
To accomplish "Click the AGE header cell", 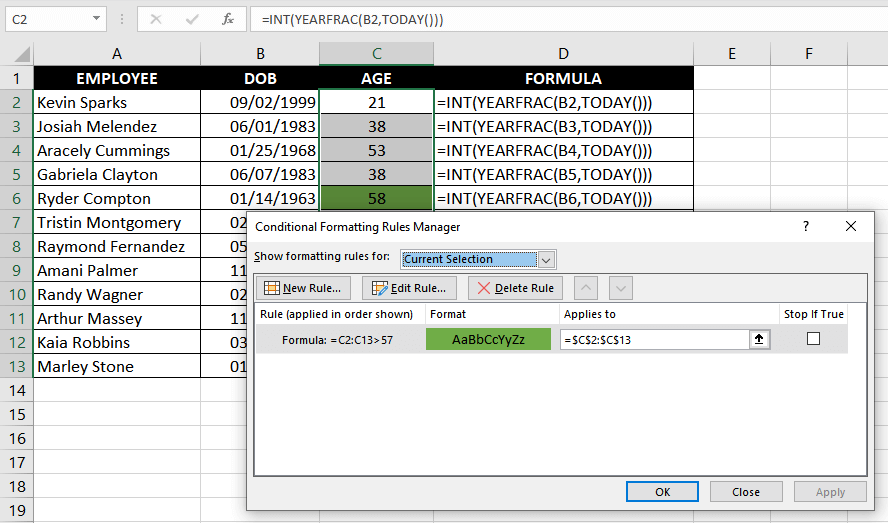I will click(377, 78).
